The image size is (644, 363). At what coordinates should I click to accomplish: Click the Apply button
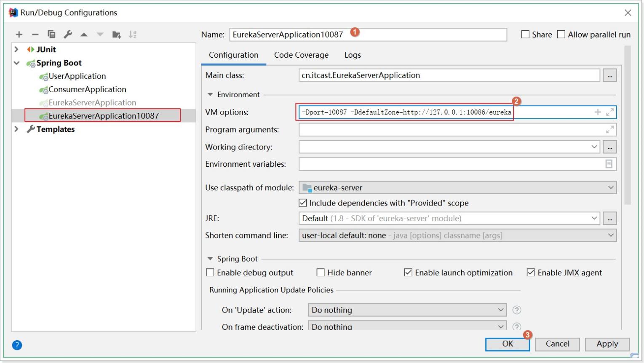pyautogui.click(x=607, y=344)
